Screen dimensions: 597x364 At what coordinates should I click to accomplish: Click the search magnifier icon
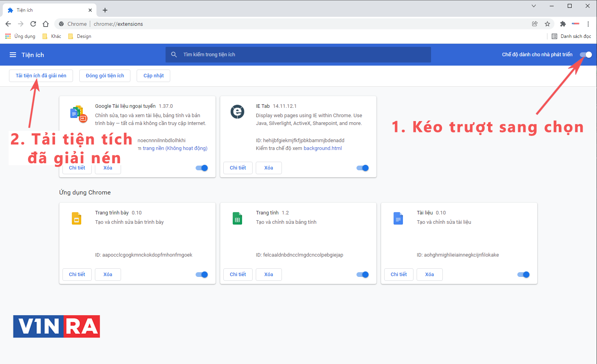(174, 55)
